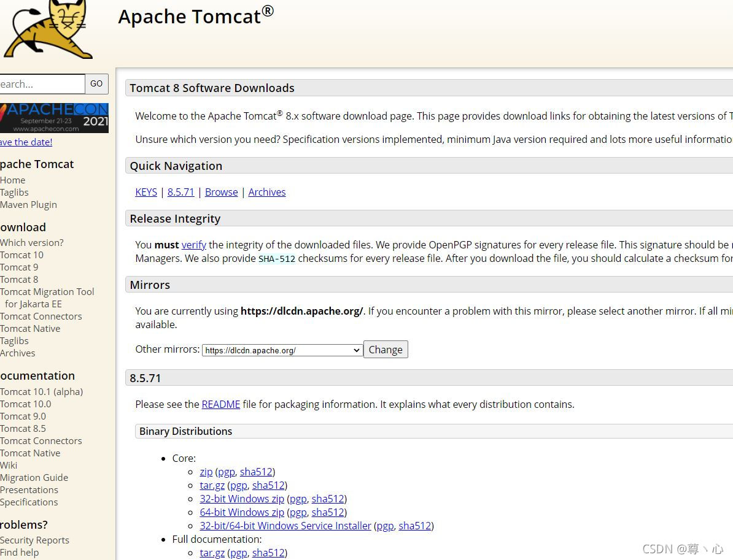Open Taglibs link under Download section
Image resolution: width=733 pixels, height=560 pixels.
point(14,341)
